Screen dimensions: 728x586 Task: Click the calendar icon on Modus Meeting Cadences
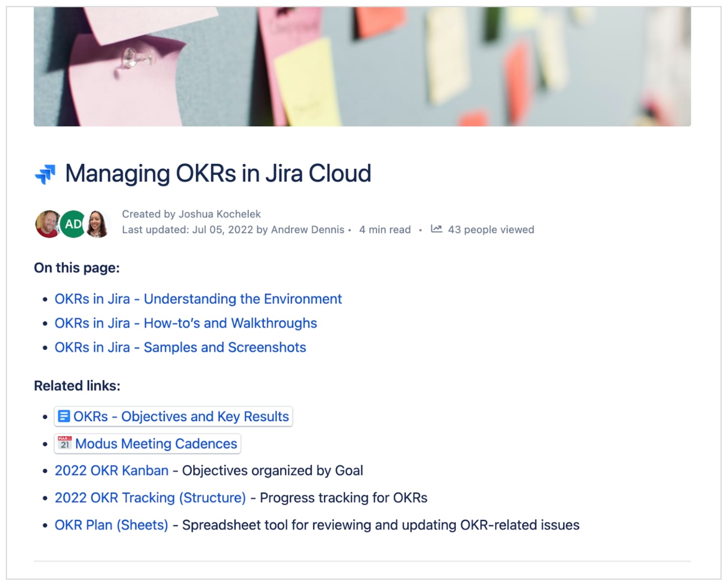[65, 443]
